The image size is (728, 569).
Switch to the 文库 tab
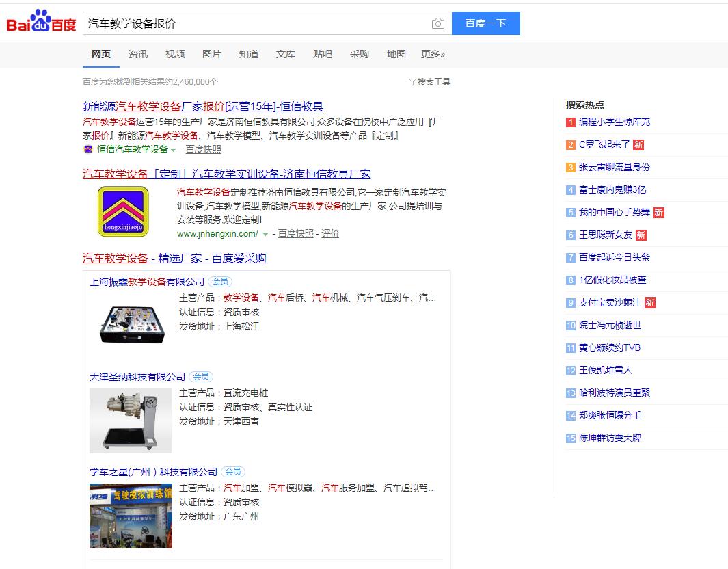pyautogui.click(x=286, y=54)
